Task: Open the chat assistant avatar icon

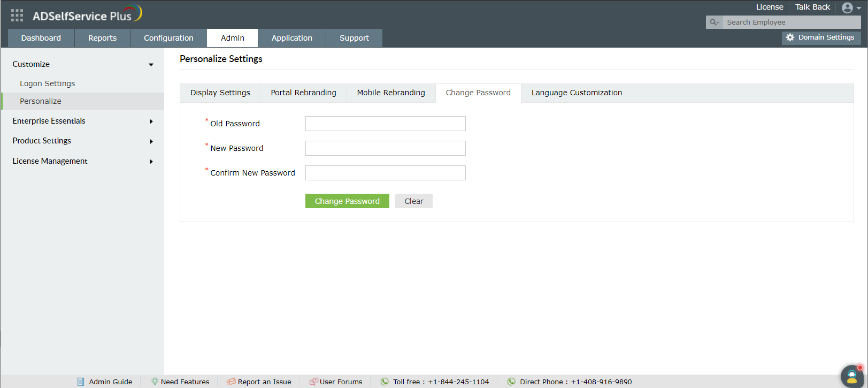Action: [x=852, y=376]
